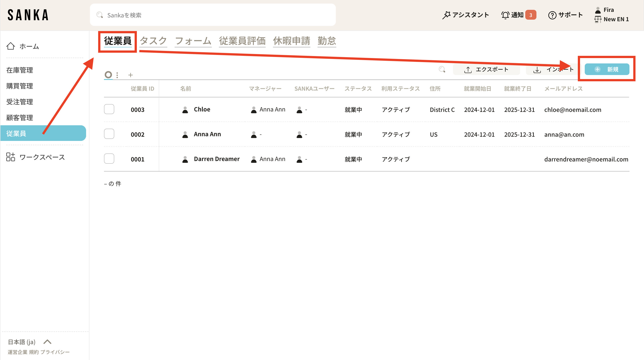
Task: Open the view options three-dot menu
Action: pos(117,75)
